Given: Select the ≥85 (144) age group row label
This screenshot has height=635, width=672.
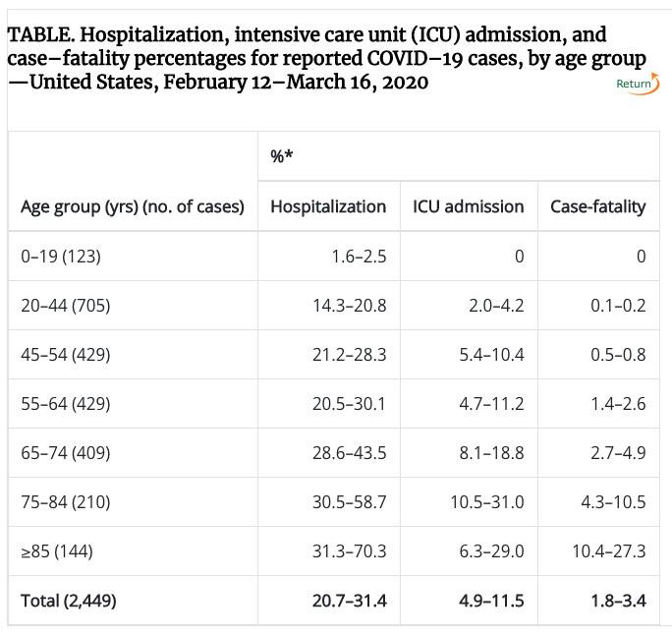Looking at the screenshot, I should click(57, 551).
